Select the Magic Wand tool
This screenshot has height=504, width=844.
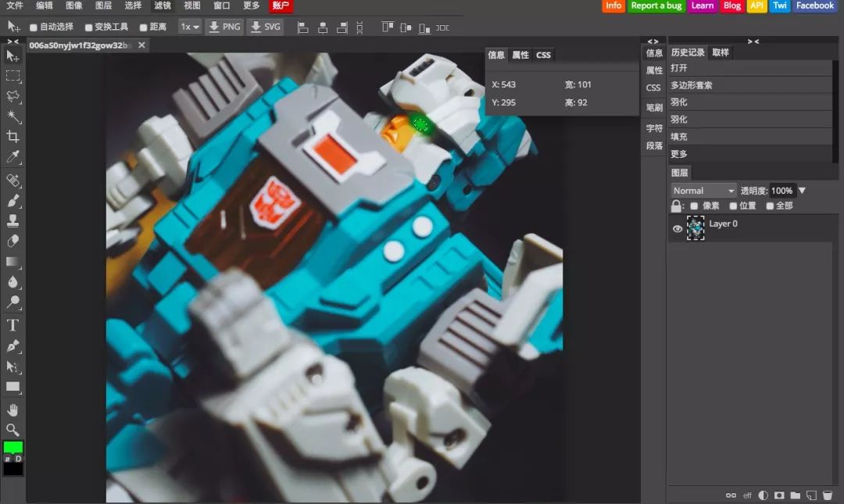pyautogui.click(x=13, y=116)
